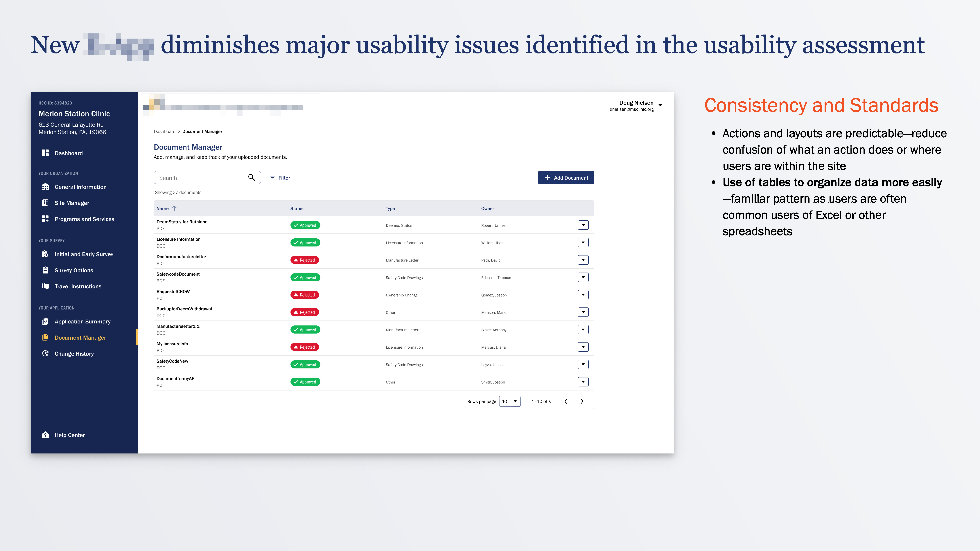Viewport: 980px width, 551px height.
Task: Click the Owner column header
Action: pos(487,208)
